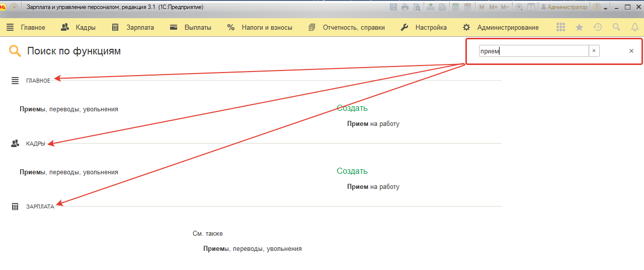The height and width of the screenshot is (270, 644).
Task: Open the notifications bell icon
Action: (634, 28)
